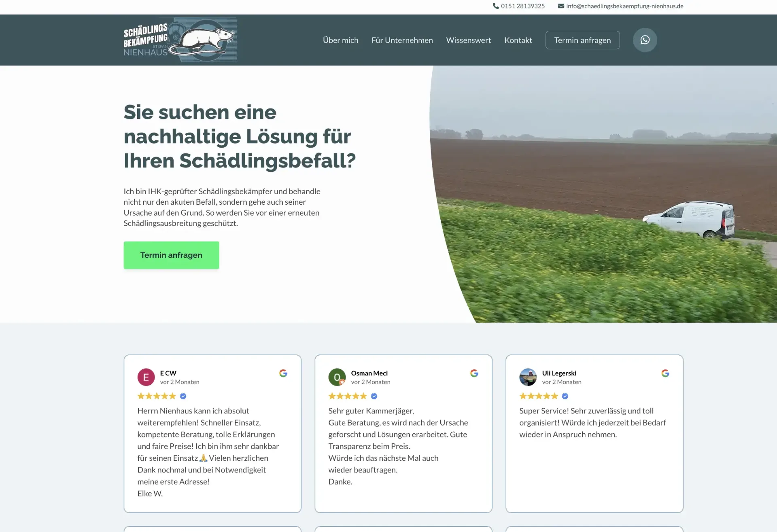Open WhatsApp chat via the circular icon
777x532 pixels.
(x=644, y=40)
